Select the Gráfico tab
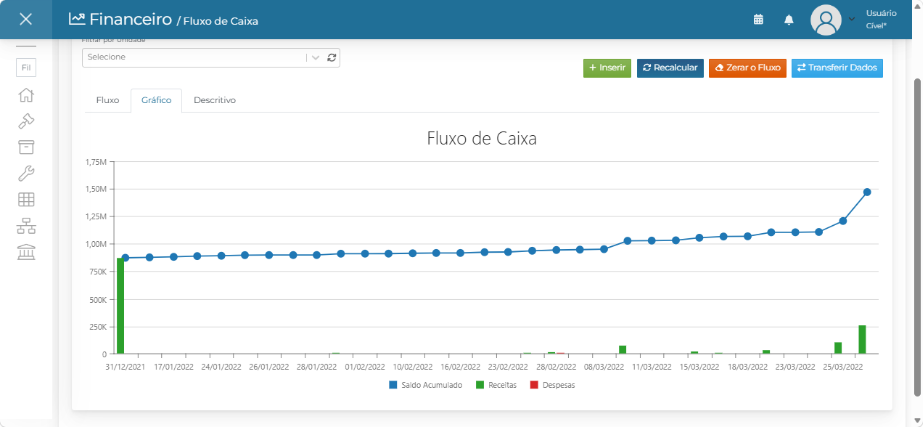The width and height of the screenshot is (924, 427). coord(156,100)
